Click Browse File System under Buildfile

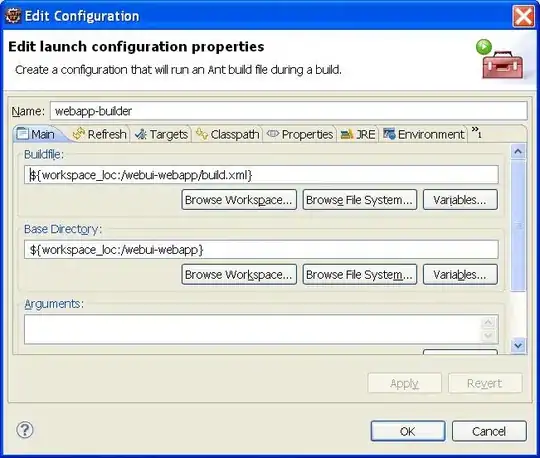coord(360,199)
